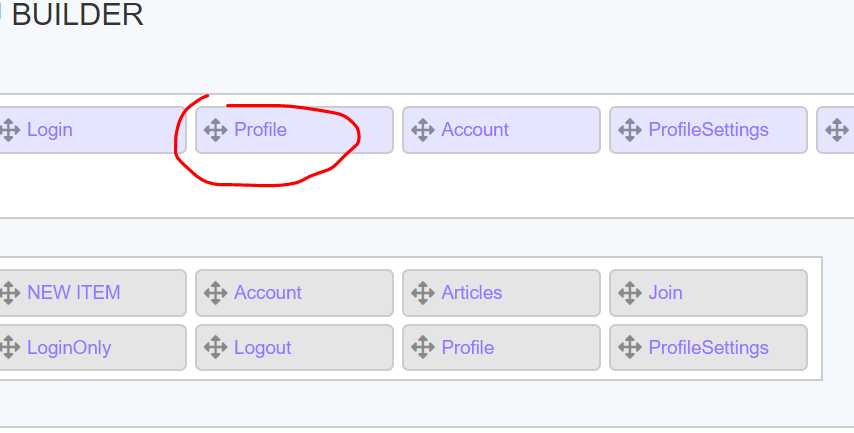This screenshot has width=854, height=433.
Task: Select the Login menu item label
Action: (x=50, y=130)
